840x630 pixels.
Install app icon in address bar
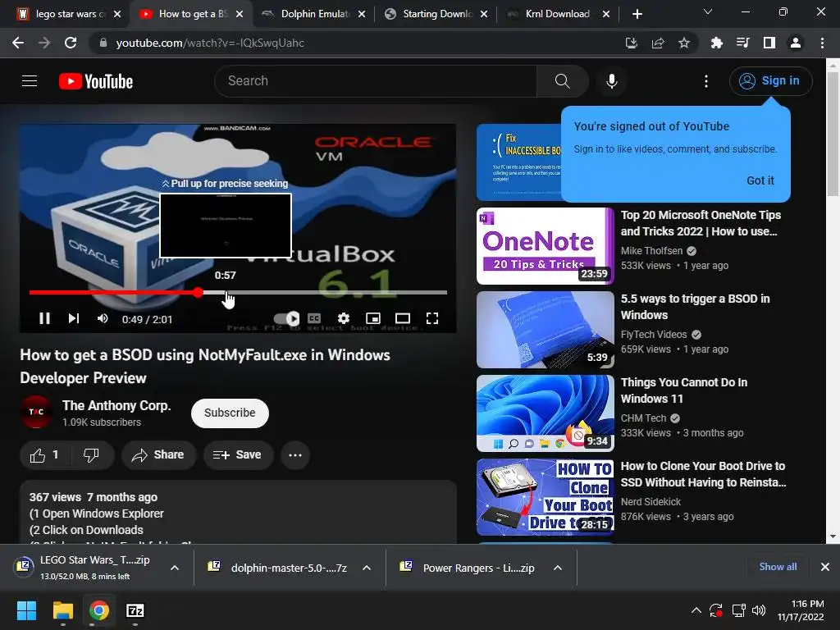(632, 43)
